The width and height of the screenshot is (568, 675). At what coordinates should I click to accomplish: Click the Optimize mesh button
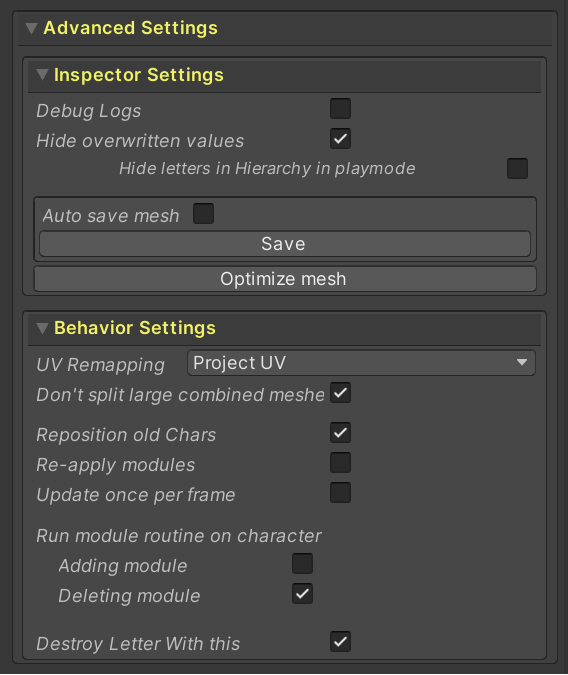[x=285, y=279]
